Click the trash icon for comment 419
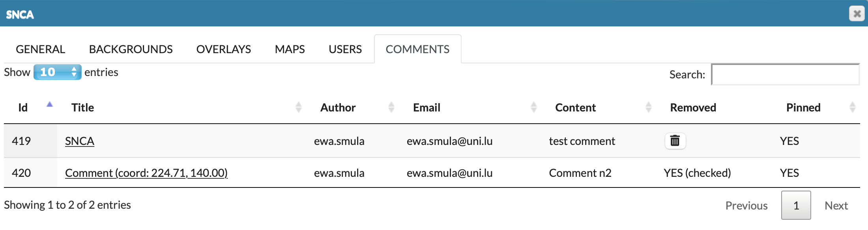Image resolution: width=868 pixels, height=230 pixels. [x=675, y=141]
